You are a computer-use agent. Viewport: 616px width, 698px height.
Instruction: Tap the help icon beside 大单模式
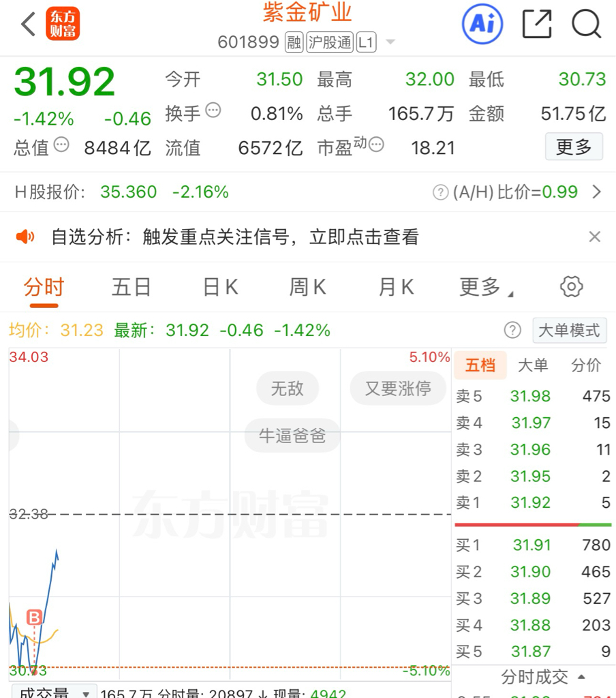pyautogui.click(x=512, y=331)
